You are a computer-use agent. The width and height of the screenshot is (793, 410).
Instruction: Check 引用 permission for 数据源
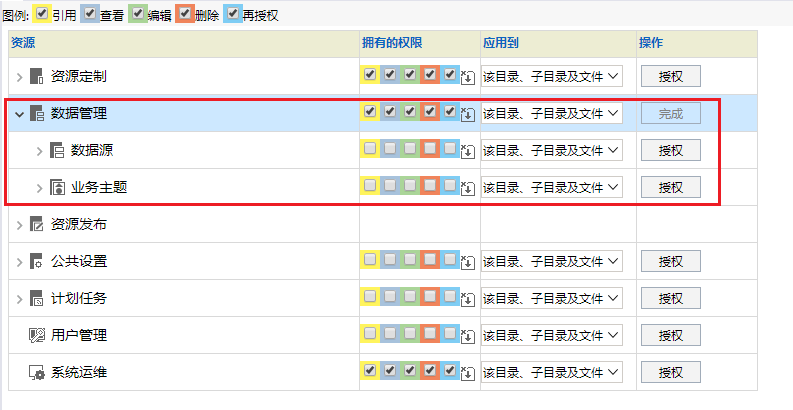point(370,148)
